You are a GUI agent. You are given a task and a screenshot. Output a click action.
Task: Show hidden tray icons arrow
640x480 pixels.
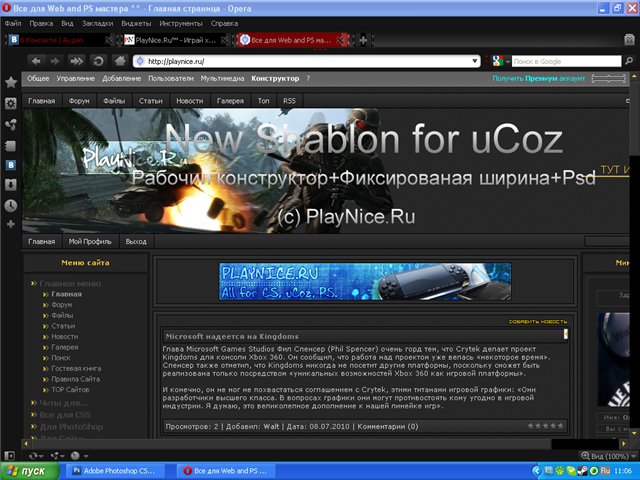click(x=537, y=471)
